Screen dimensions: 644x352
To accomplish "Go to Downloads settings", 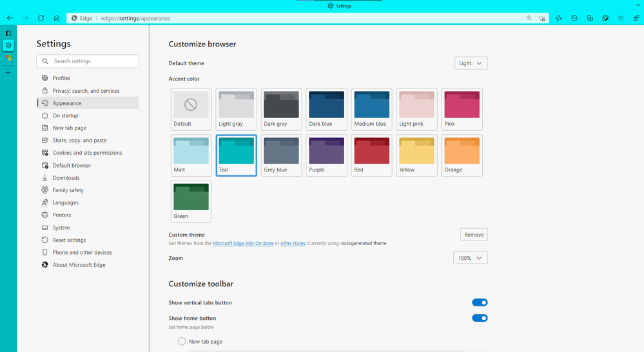I will point(88,178).
